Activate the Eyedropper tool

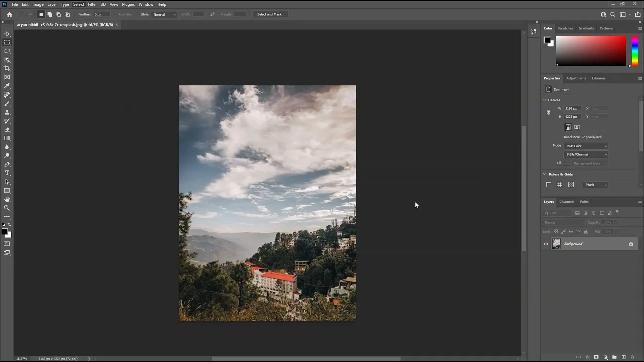tap(7, 86)
